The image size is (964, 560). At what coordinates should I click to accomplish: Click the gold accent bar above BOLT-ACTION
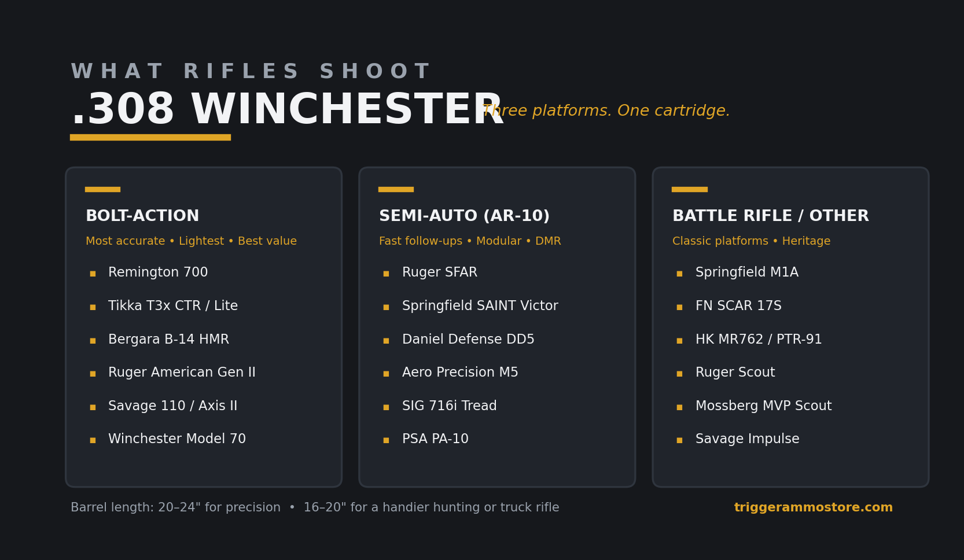click(x=102, y=189)
